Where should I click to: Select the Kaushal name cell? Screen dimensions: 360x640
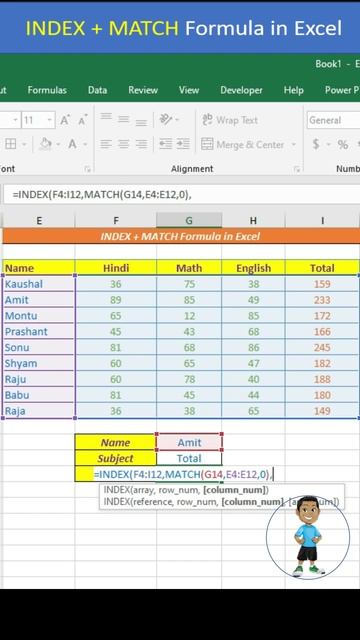click(x=39, y=284)
